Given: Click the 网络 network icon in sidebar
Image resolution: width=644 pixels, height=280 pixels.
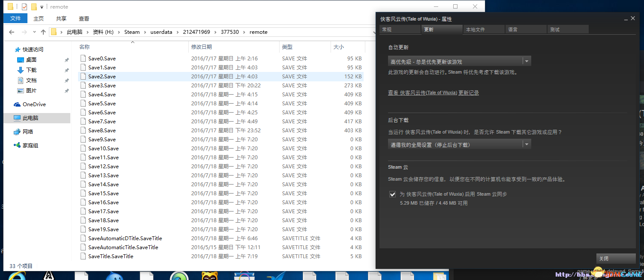Looking at the screenshot, I should point(17,132).
